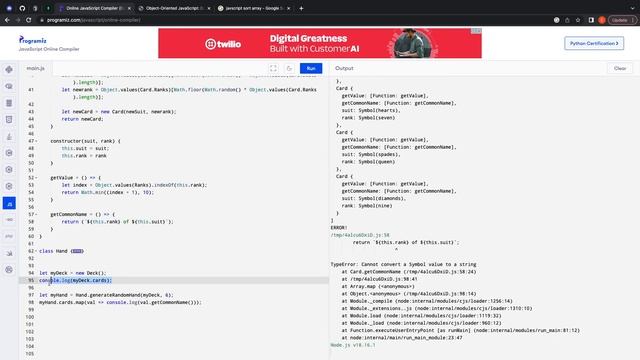640x360 pixels.
Task: Open the R compiler sidebar icon
Action: pyautogui.click(x=9, y=87)
